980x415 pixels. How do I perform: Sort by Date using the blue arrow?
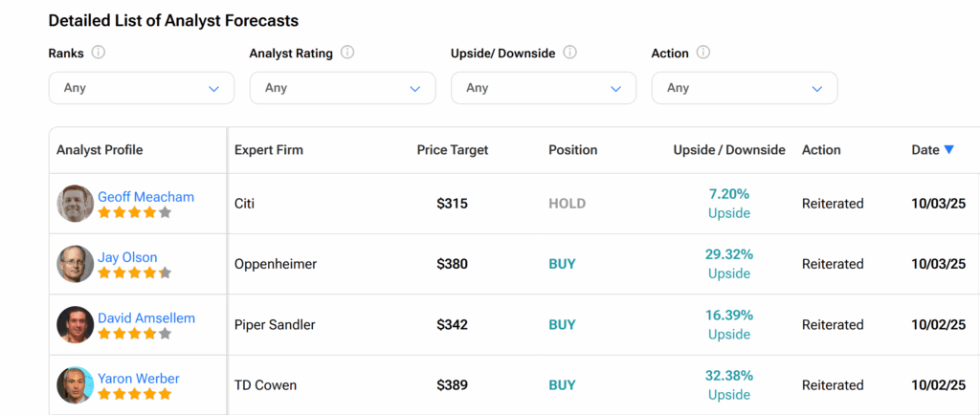coord(948,149)
